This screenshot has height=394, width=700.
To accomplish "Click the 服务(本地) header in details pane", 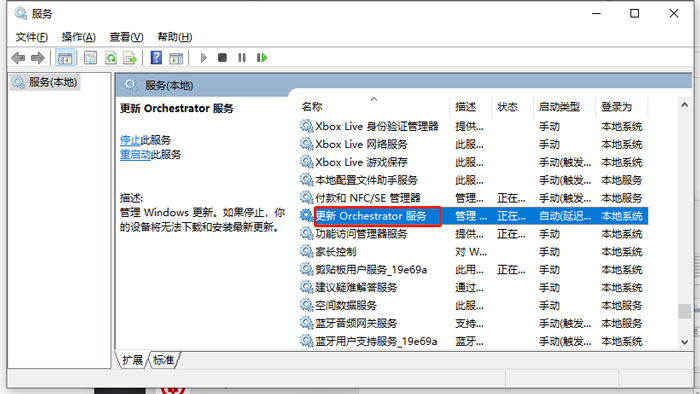I will 169,85.
